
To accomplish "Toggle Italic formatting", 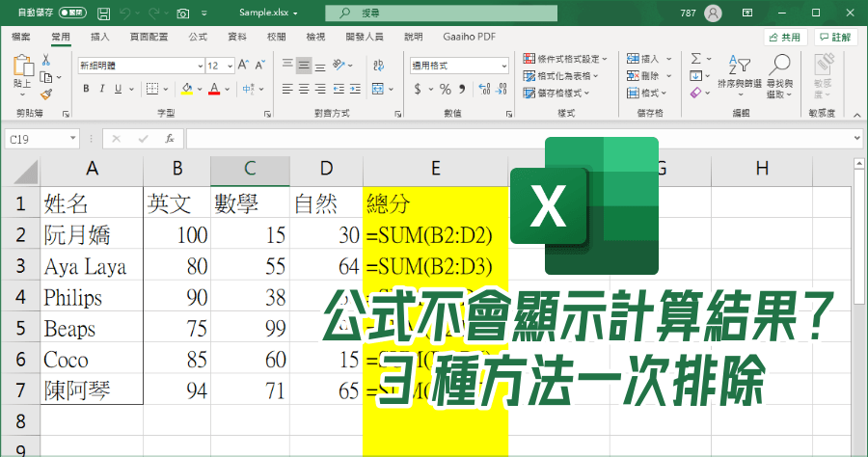I will tap(102, 89).
